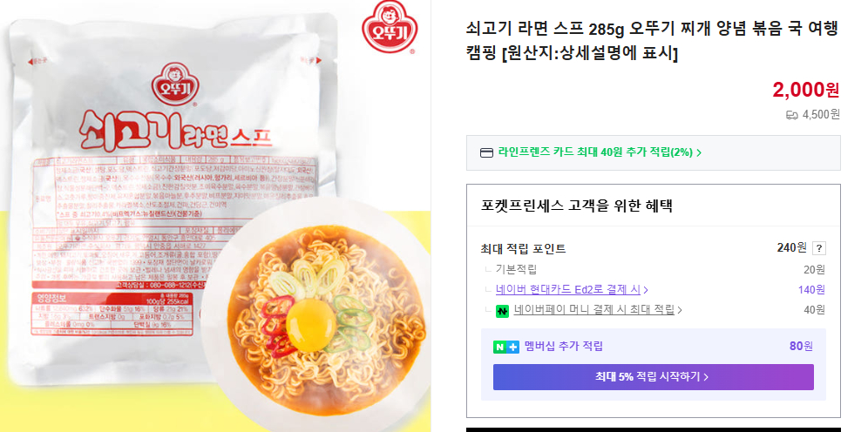The width and height of the screenshot is (868, 432).
Task: Click the green Naver Pay N icon
Action: (502, 312)
